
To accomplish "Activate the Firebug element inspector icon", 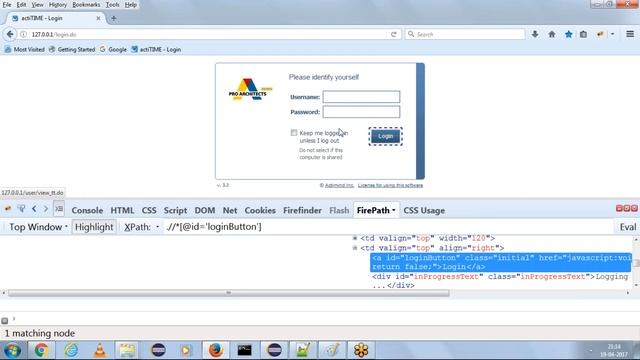I will point(21,209).
